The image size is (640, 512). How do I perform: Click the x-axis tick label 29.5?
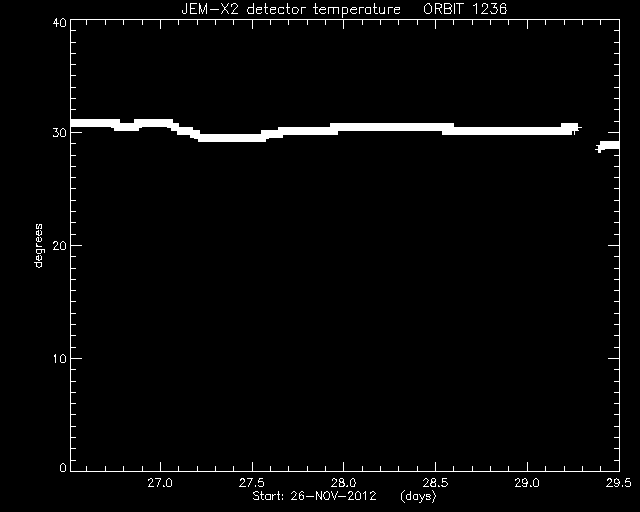[x=619, y=483]
